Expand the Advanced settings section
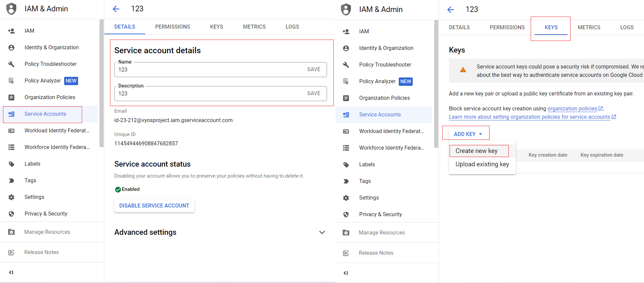 [322, 232]
